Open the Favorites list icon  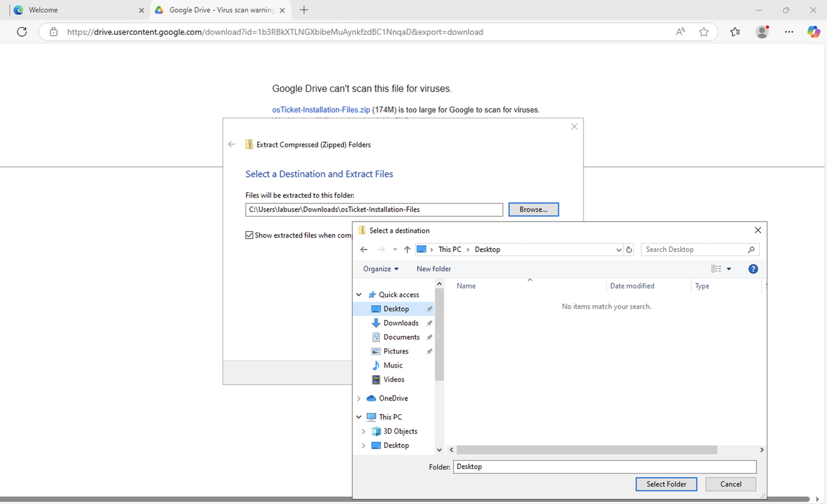(x=735, y=32)
